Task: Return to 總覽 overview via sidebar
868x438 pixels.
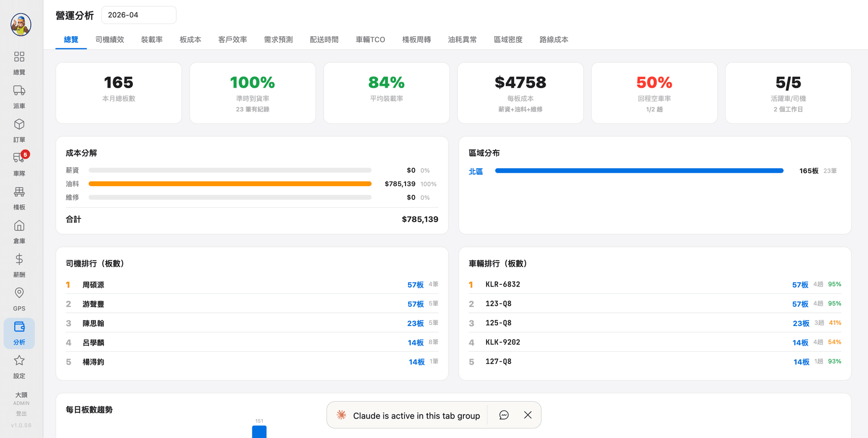Action: coord(19,62)
